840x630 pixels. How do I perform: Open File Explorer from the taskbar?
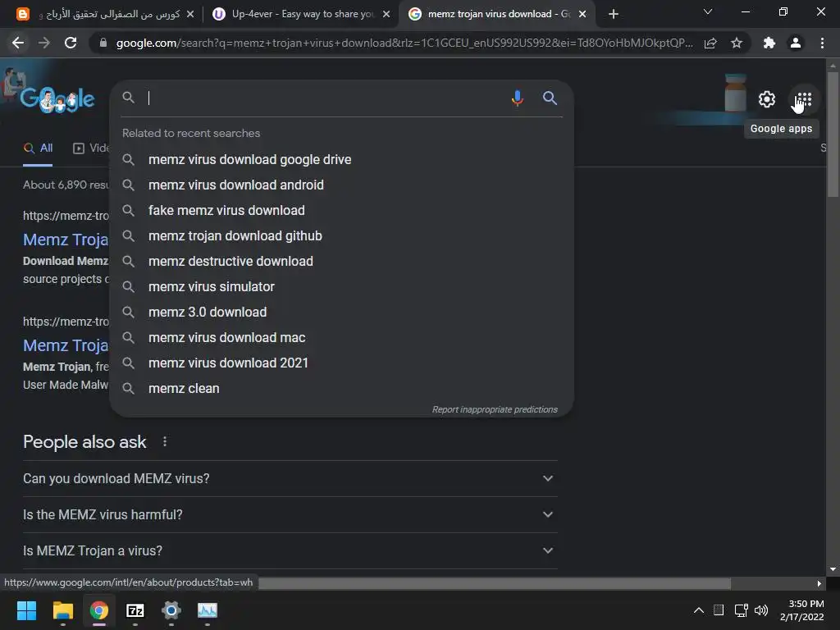[x=62, y=610]
